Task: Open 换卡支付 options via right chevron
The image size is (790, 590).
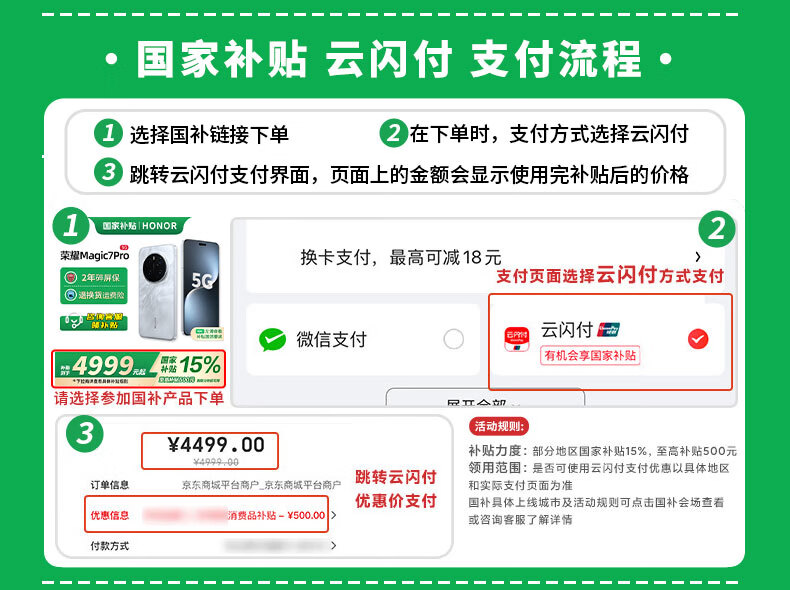Action: (698, 257)
